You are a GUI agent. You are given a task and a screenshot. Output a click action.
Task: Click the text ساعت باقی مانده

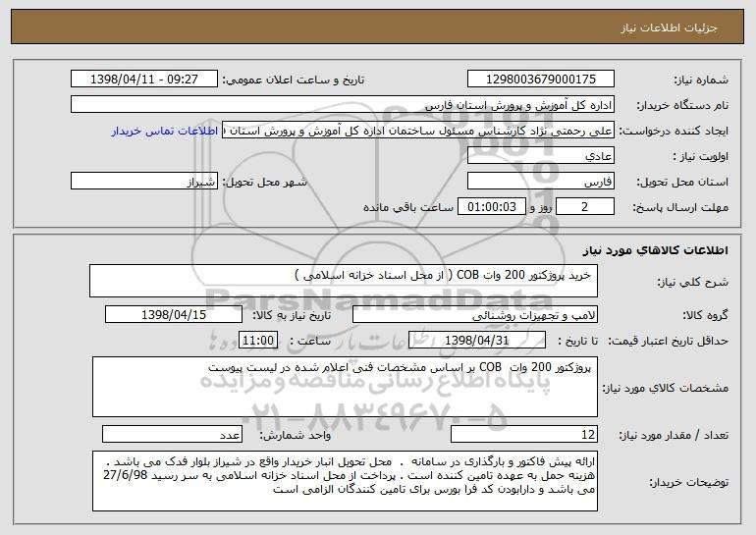click(x=407, y=207)
